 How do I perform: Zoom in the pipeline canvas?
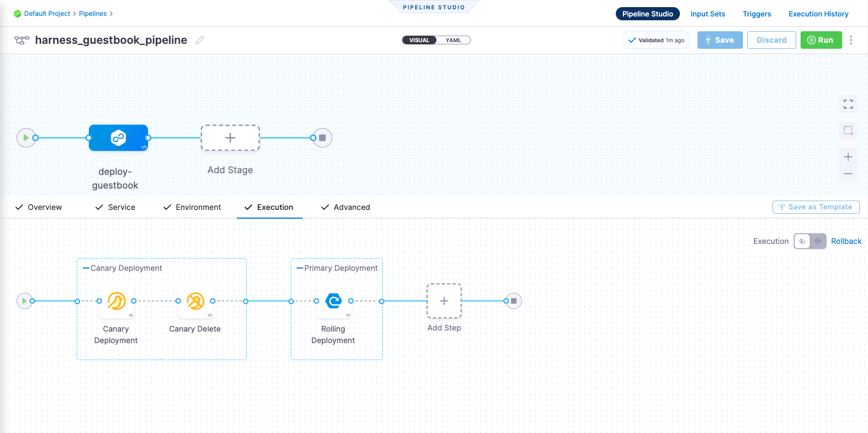(x=848, y=157)
